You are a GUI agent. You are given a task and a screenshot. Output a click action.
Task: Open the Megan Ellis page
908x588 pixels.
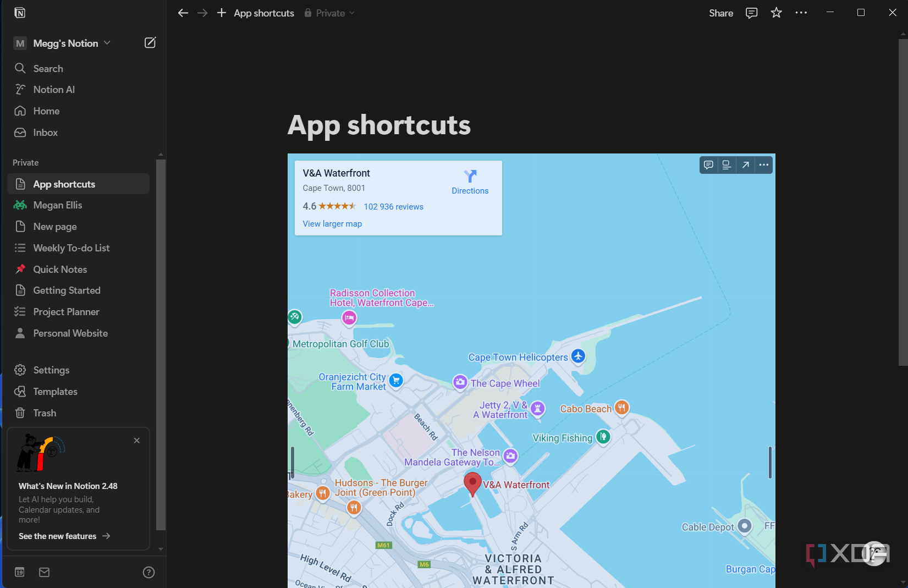pyautogui.click(x=78, y=205)
